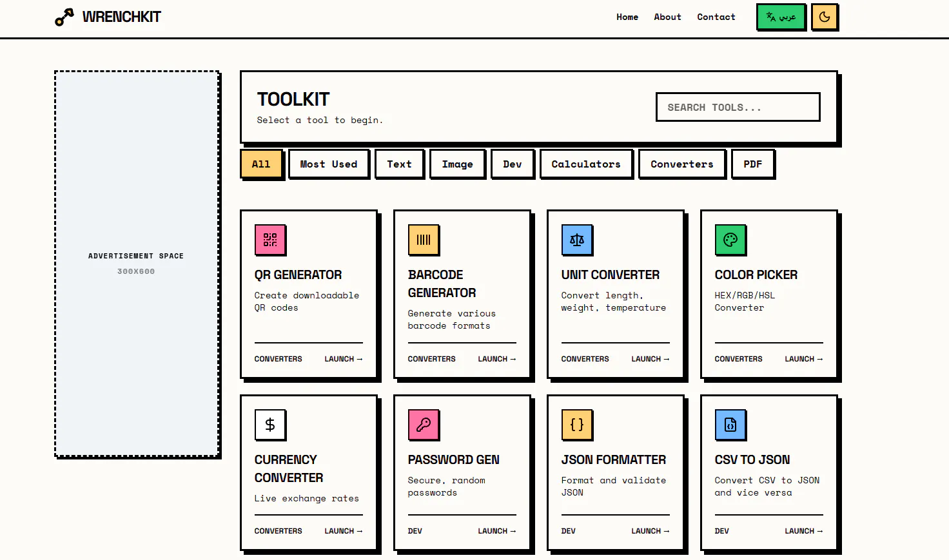Switch language to Arabic

point(781,17)
